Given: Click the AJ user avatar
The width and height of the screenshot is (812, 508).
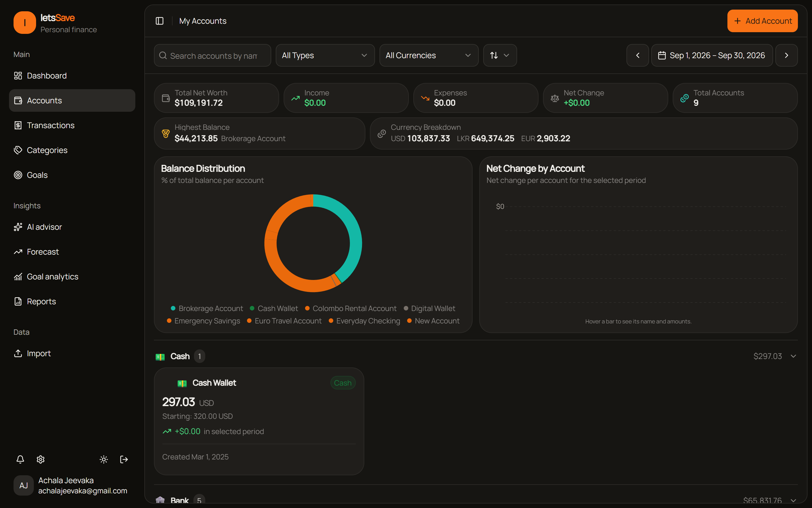Looking at the screenshot, I should pos(23,485).
